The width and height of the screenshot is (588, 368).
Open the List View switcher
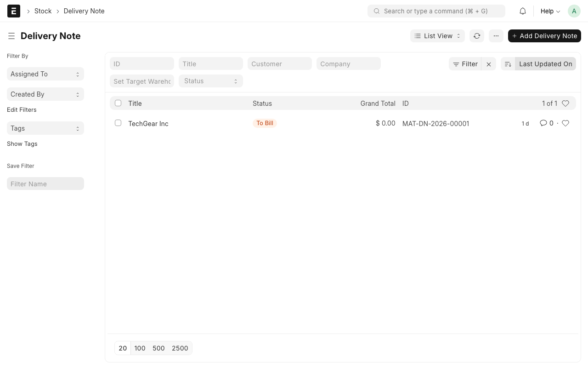click(437, 36)
